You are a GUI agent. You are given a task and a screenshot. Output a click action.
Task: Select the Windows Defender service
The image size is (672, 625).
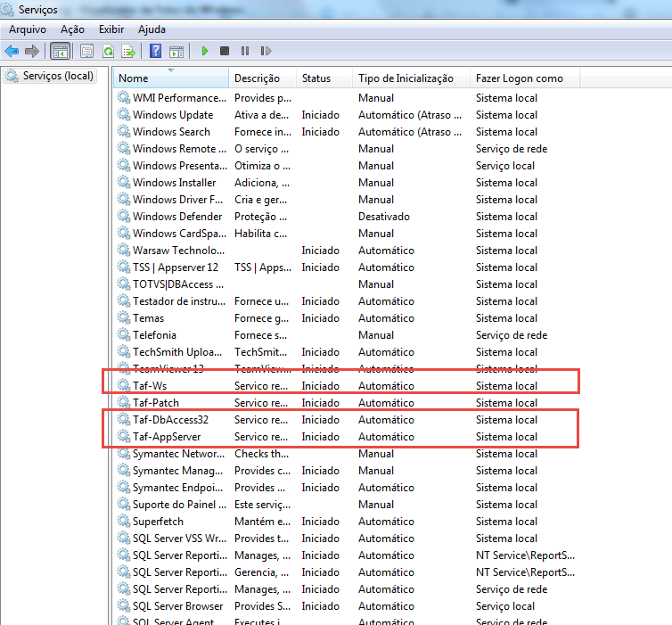347,217
